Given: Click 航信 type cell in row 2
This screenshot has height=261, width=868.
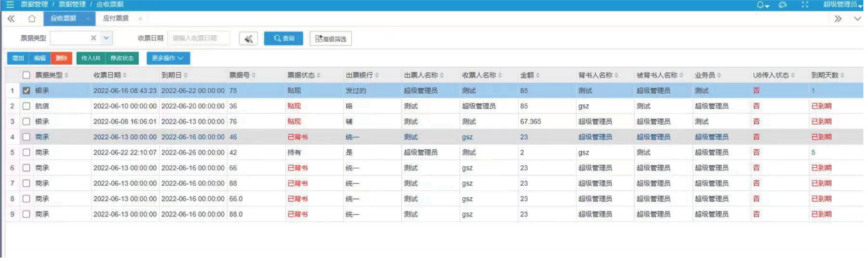Looking at the screenshot, I should (x=42, y=106).
